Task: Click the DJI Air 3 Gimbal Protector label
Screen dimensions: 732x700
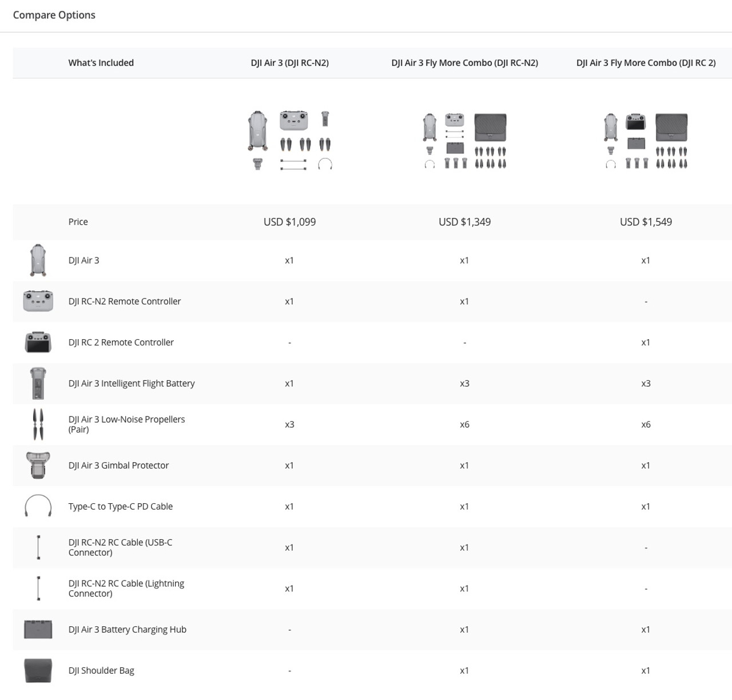Action: coord(119,466)
